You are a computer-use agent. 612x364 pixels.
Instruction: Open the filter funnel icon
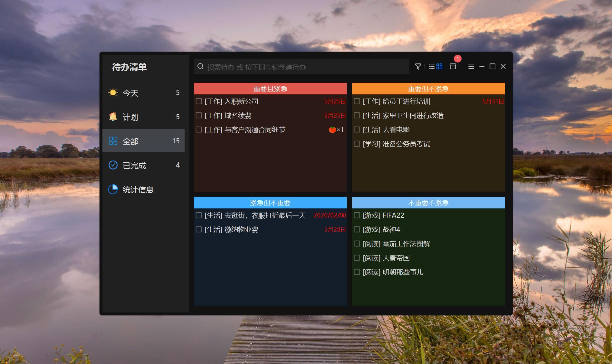pos(418,67)
